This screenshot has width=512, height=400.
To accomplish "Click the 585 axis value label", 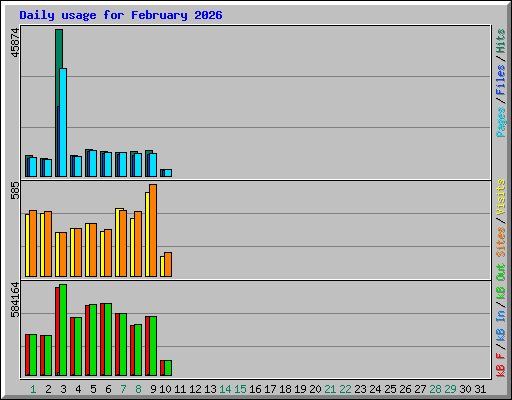I will pos(15,190).
